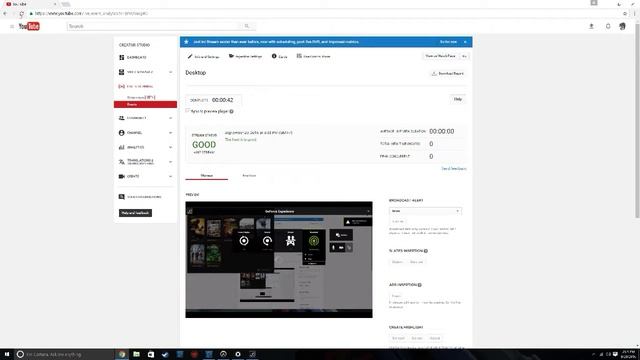Click View on Watch Page button
This screenshot has height=360, width=640.
pyautogui.click(x=440, y=56)
